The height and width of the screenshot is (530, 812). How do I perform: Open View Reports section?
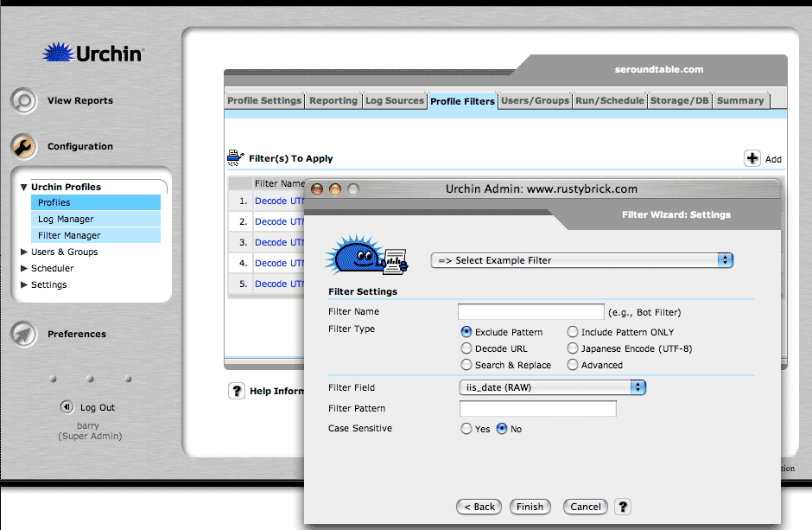click(80, 100)
